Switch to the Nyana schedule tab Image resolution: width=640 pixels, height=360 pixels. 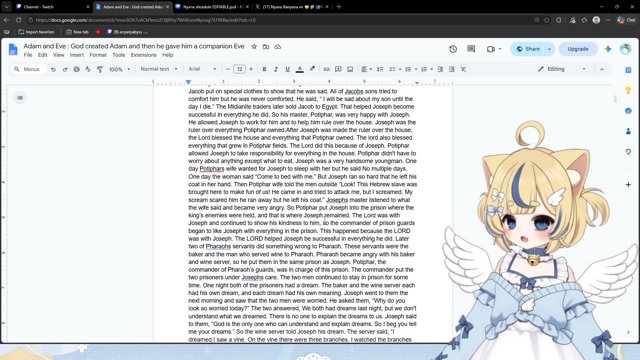tap(212, 7)
